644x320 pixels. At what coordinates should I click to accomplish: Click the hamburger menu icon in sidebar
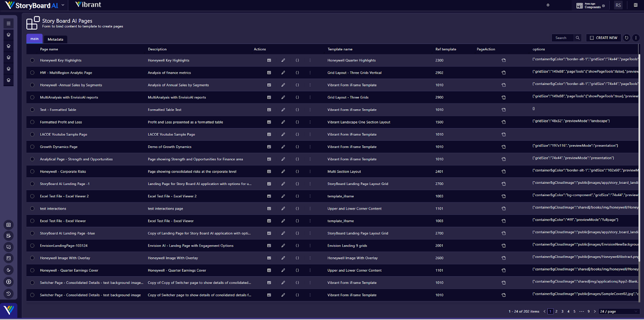pyautogui.click(x=8, y=24)
